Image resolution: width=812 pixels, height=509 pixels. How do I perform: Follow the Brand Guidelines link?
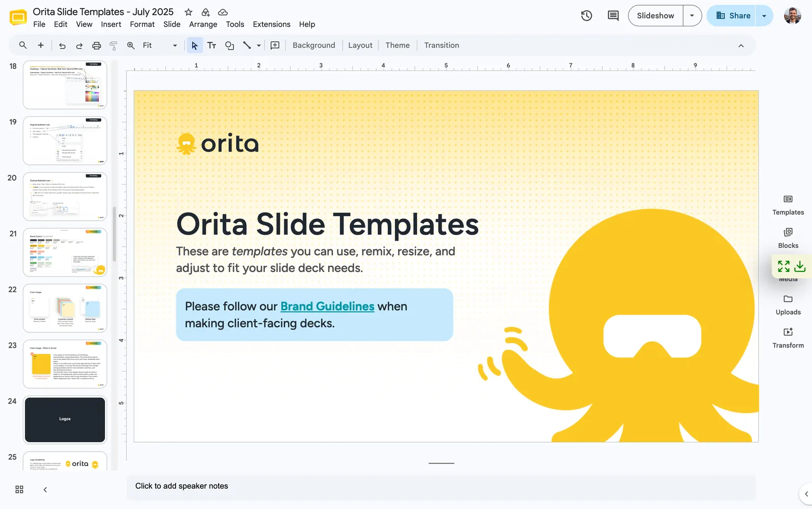coord(327,307)
